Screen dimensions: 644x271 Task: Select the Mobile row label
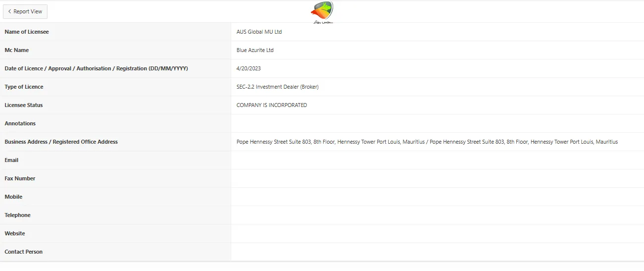pyautogui.click(x=13, y=197)
